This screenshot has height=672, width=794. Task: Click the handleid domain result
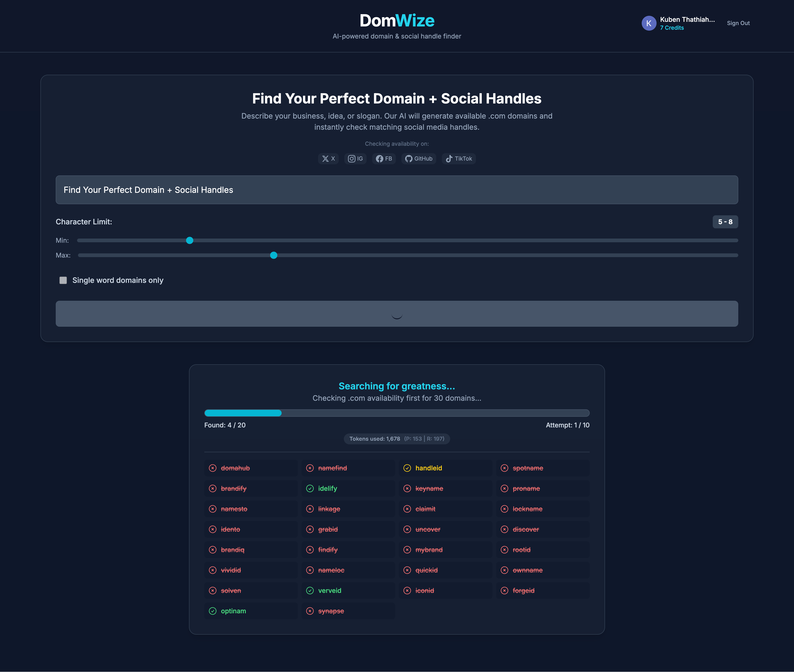point(445,468)
